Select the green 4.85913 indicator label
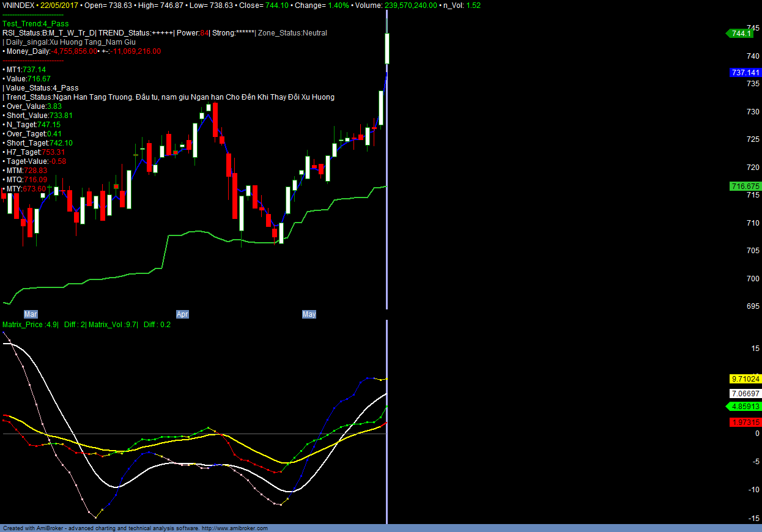The width and height of the screenshot is (762, 532). tap(744, 407)
